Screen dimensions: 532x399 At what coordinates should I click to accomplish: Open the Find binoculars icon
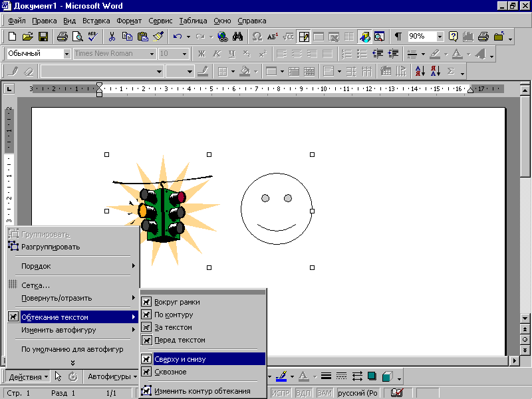[x=238, y=37]
